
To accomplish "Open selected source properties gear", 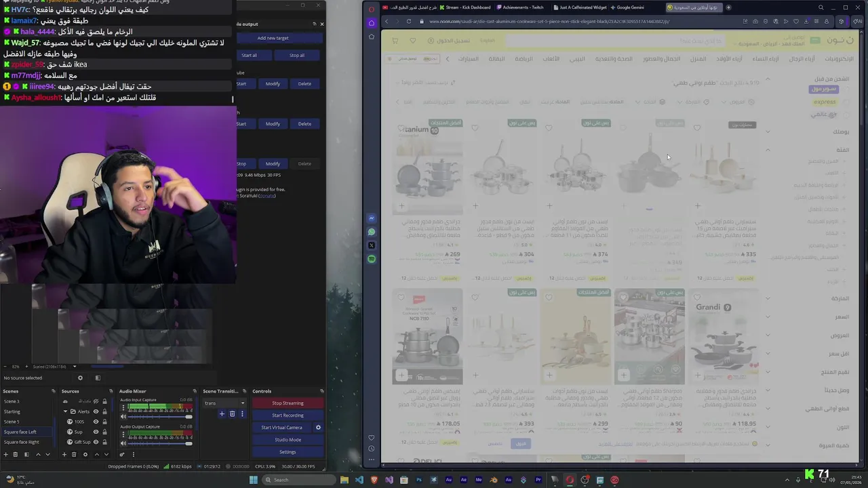I will (85, 455).
